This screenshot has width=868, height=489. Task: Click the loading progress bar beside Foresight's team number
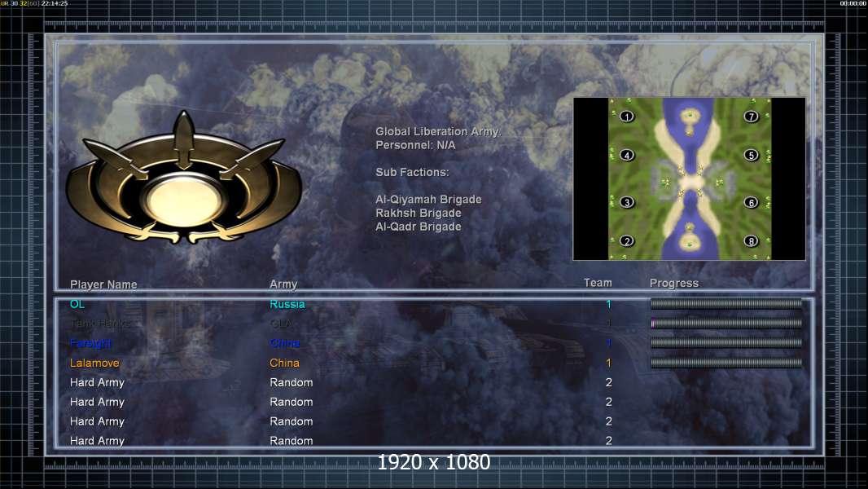[x=726, y=343]
